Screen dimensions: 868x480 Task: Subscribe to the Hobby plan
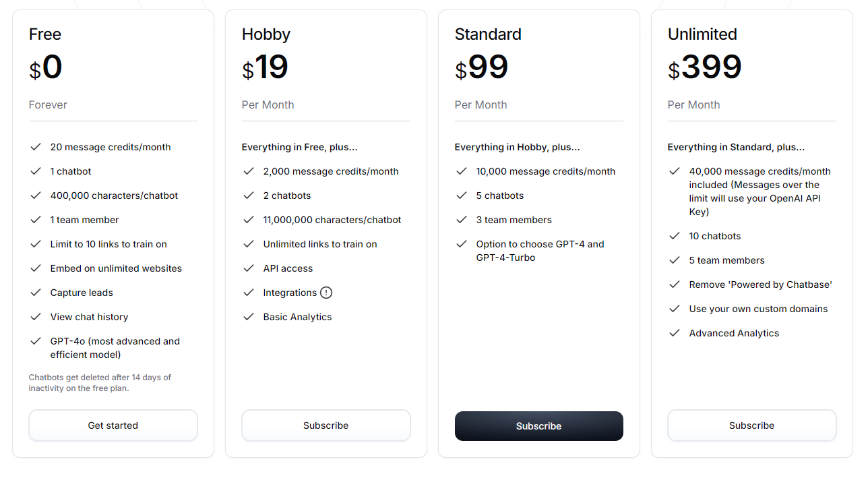point(326,425)
